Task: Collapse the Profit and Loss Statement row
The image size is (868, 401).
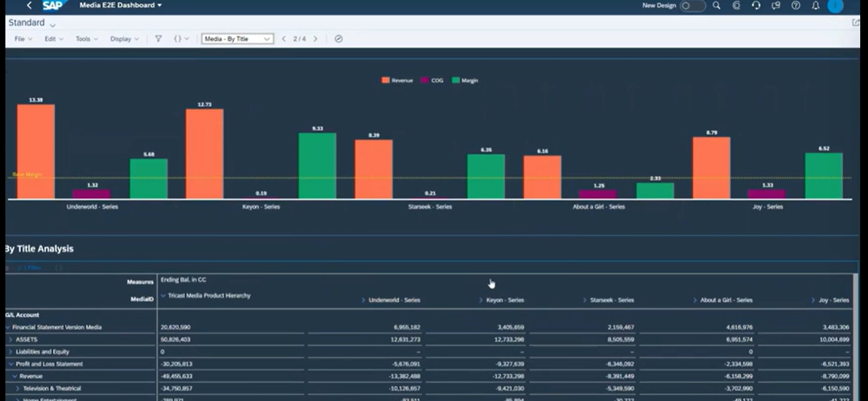Action: coord(10,364)
